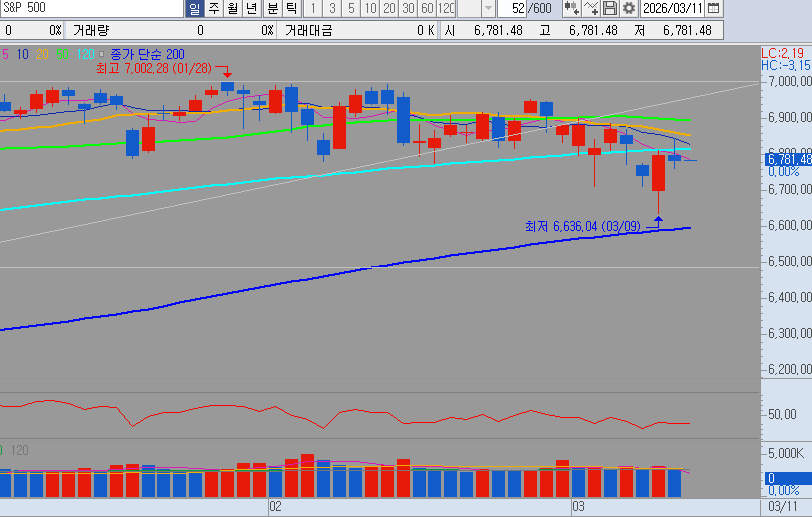Choose the 1 interval button

point(313,8)
